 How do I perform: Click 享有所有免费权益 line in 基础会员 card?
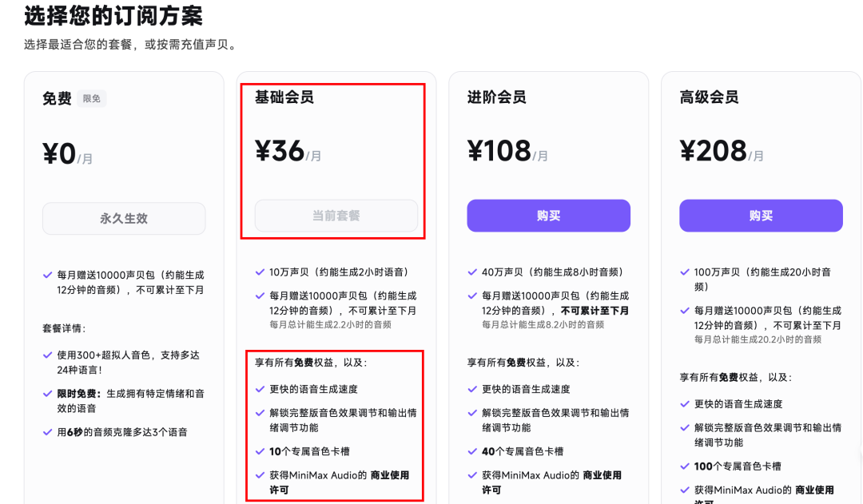(x=311, y=363)
